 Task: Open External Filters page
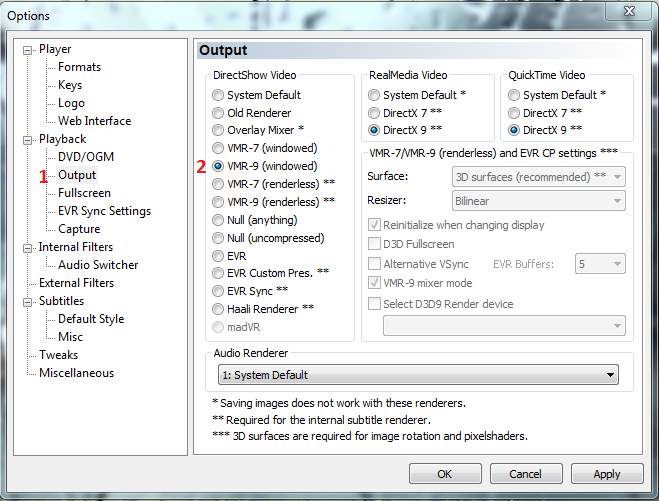[76, 283]
